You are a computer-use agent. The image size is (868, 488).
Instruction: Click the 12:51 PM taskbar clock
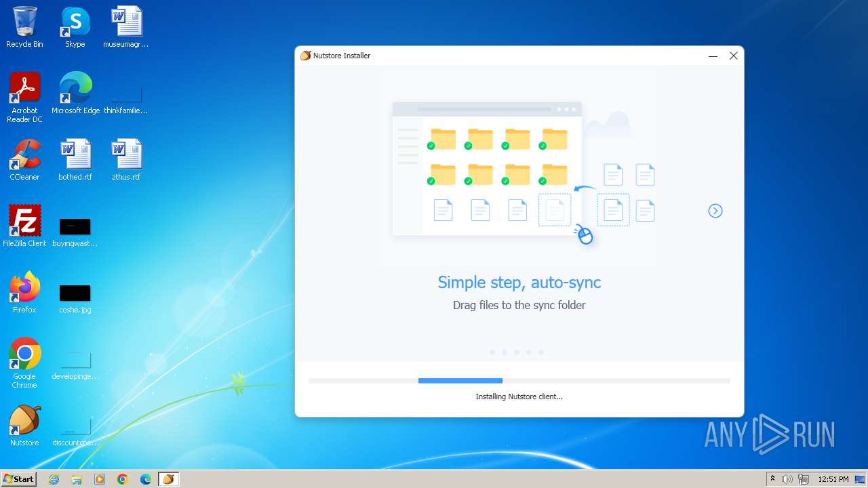pos(833,479)
